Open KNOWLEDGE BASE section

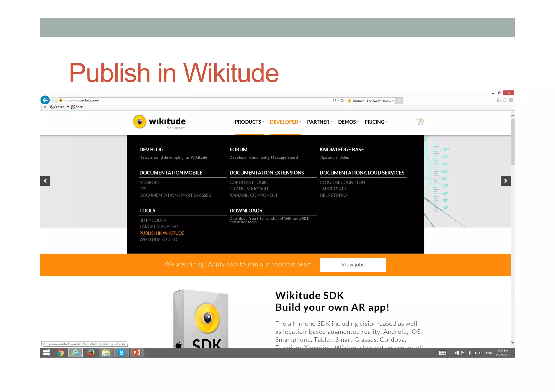(341, 150)
